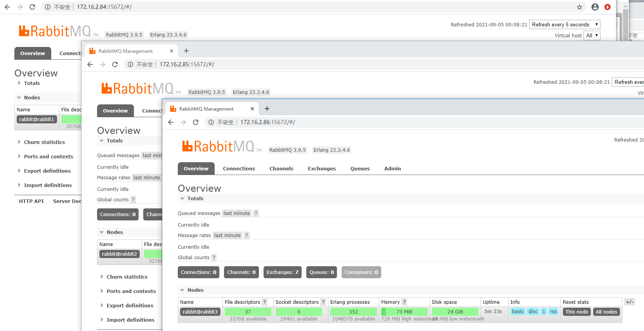Screen dimensions: 644x331
Task: Open the Admin tab
Action: (392, 169)
